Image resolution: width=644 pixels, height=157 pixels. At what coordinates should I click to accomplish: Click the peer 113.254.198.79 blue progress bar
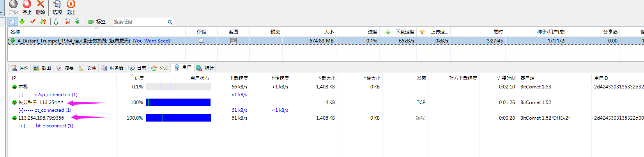[x=178, y=118]
